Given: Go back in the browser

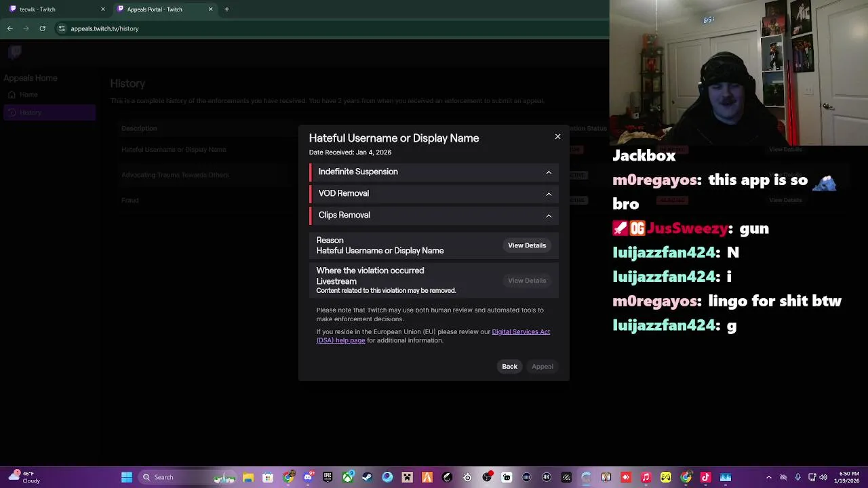Looking at the screenshot, I should tap(10, 28).
